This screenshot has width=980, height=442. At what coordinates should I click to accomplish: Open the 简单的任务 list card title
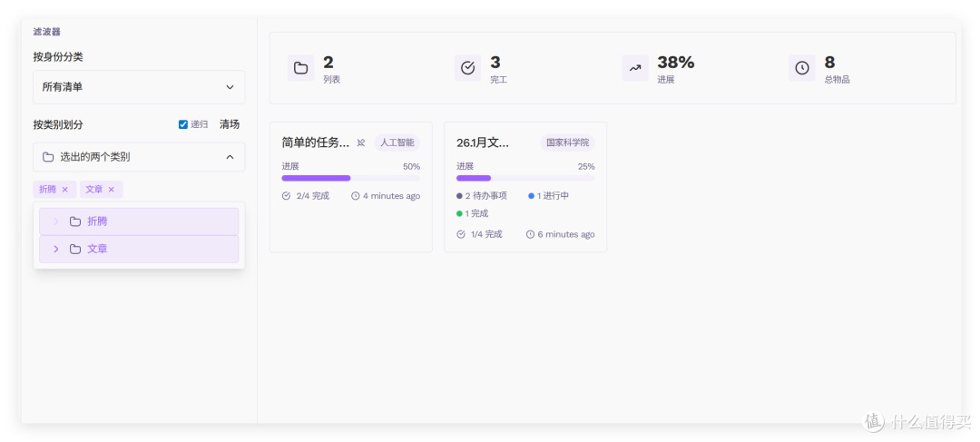[x=316, y=142]
